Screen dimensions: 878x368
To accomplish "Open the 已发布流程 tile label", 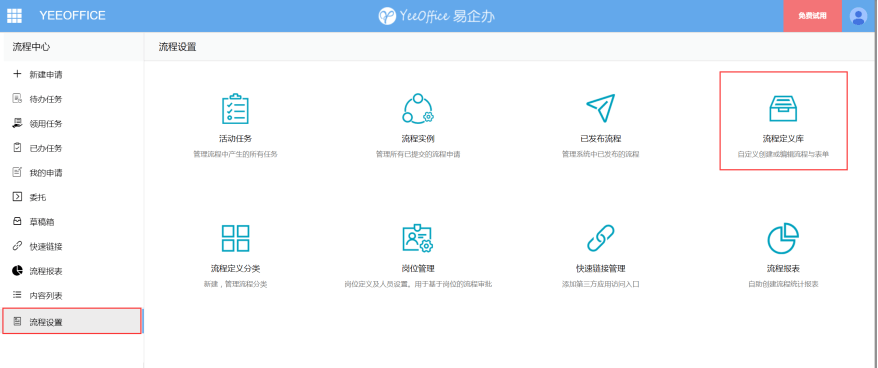I will click(600, 138).
